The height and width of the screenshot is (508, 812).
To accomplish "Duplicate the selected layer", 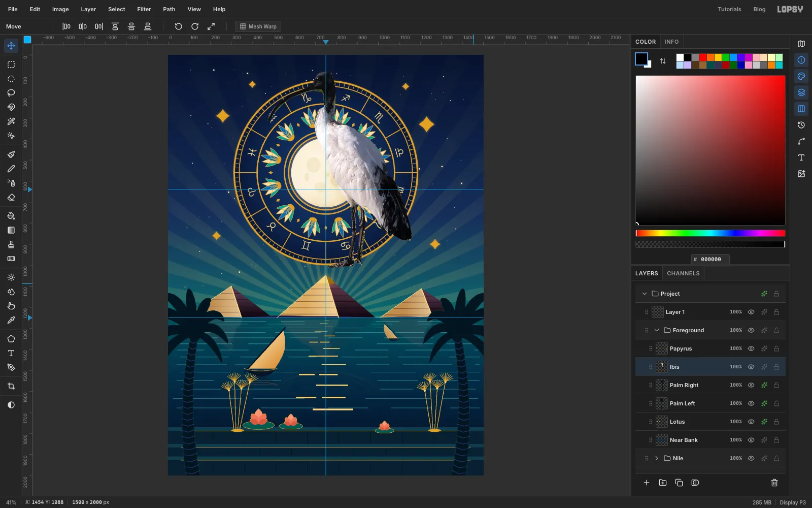I will pyautogui.click(x=679, y=483).
